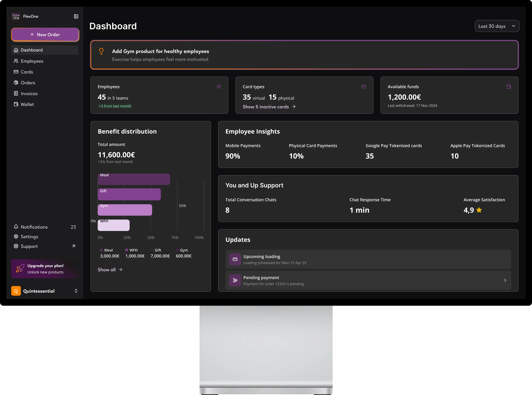The width and height of the screenshot is (532, 395).
Task: Click the Available funds wallet icon
Action: click(509, 87)
